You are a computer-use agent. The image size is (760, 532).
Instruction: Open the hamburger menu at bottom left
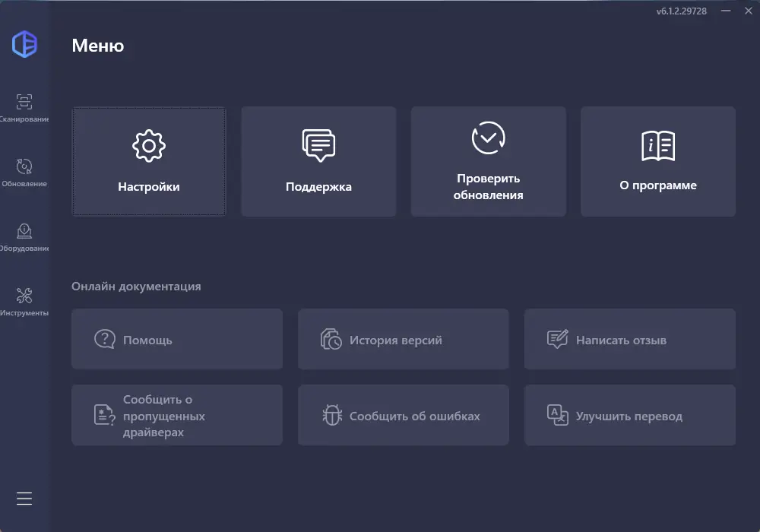(x=24, y=499)
